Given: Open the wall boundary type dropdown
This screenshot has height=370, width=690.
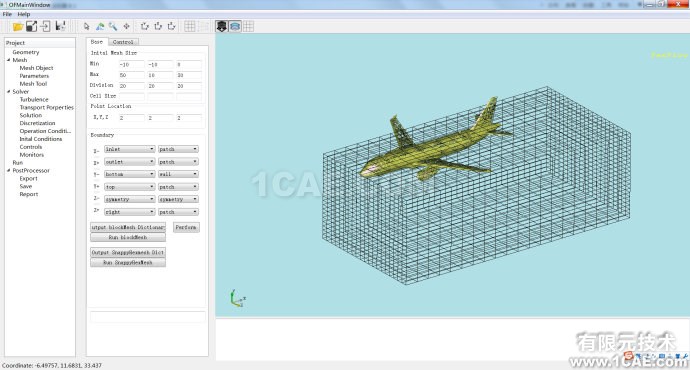Looking at the screenshot, I should [178, 174].
